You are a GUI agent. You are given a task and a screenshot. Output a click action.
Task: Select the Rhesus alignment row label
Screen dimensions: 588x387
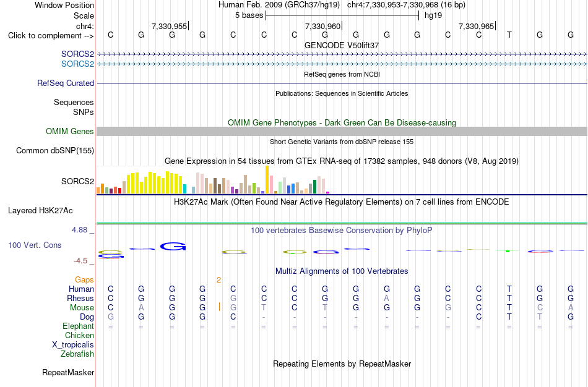pos(80,299)
